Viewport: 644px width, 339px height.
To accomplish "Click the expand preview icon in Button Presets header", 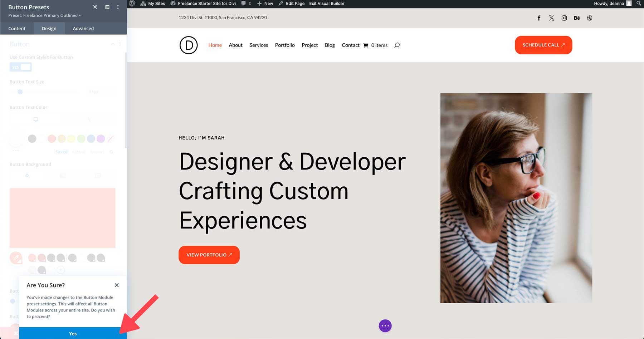I will click(94, 7).
